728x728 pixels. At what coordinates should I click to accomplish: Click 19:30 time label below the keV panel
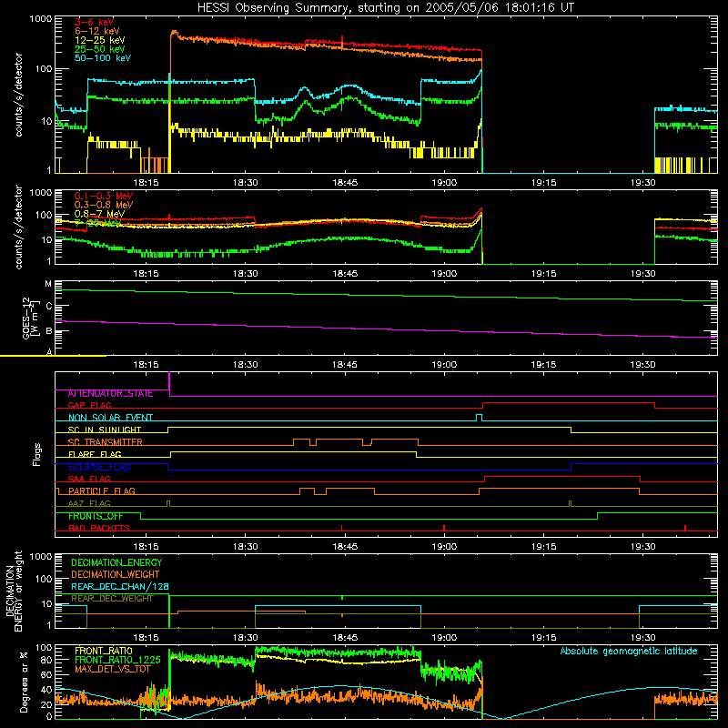click(x=643, y=183)
